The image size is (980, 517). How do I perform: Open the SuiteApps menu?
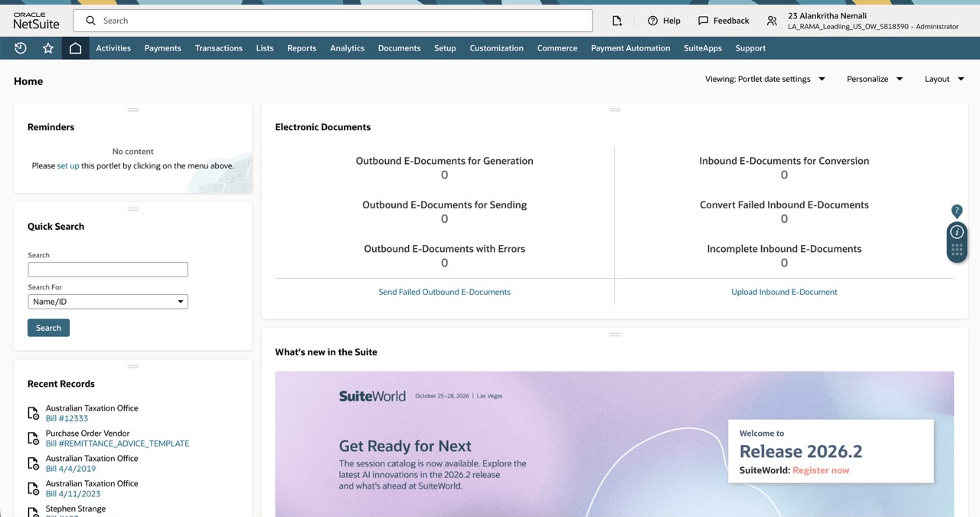click(x=703, y=47)
